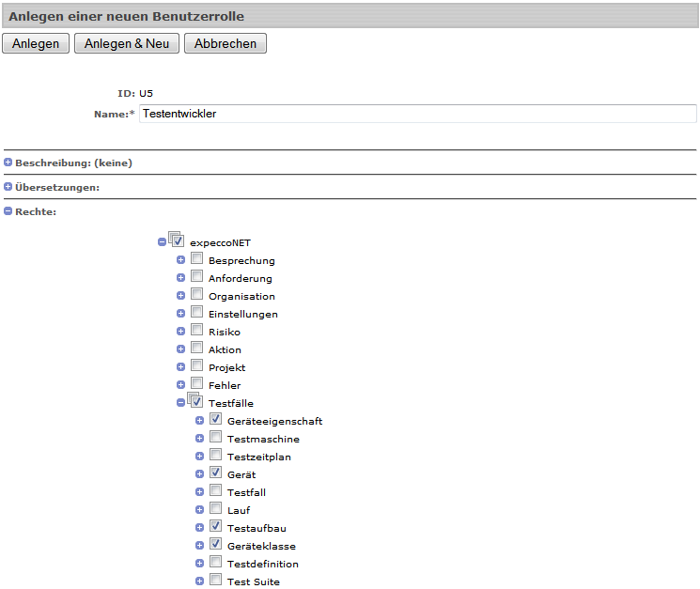Image resolution: width=700 pixels, height=589 pixels.
Task: Click into the Name text field
Action: (x=417, y=114)
